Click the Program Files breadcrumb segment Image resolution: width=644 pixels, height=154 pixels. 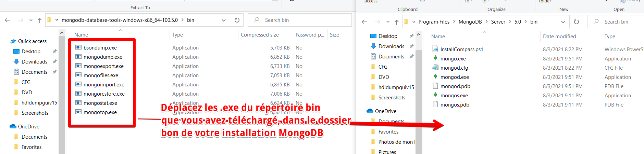[434, 22]
